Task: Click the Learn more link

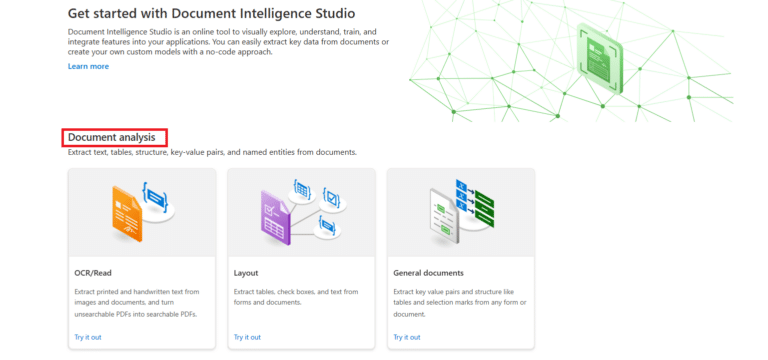Action: pos(88,66)
